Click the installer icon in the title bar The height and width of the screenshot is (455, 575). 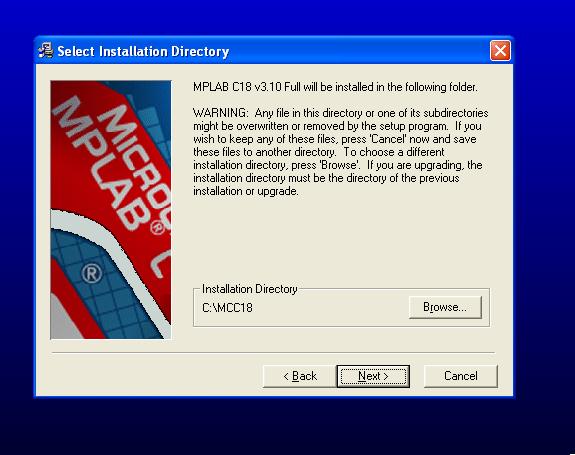pyautogui.click(x=46, y=51)
